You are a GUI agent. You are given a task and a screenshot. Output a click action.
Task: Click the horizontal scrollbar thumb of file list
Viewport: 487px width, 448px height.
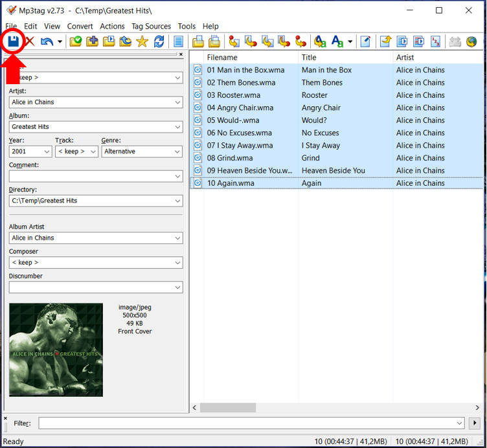(228, 407)
